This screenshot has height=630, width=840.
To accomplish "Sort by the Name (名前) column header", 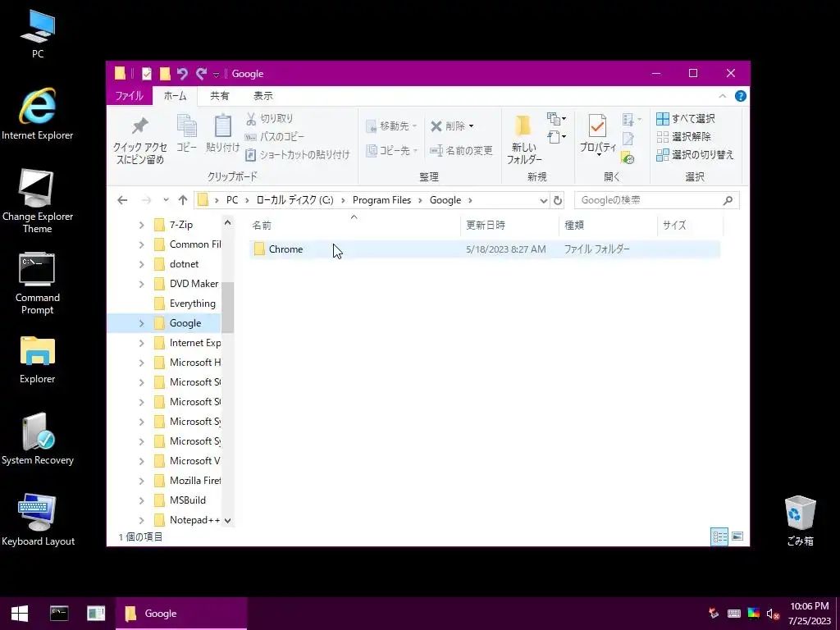I will click(354, 226).
